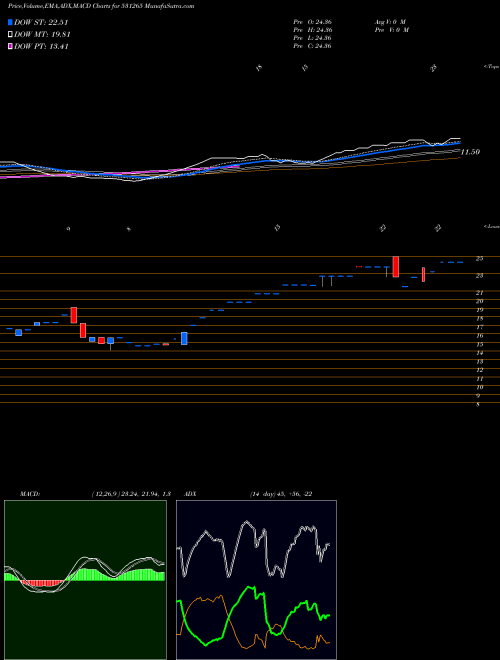Click the '<Lows' marker label
Screen dimensions: 500x660
click(492, 226)
